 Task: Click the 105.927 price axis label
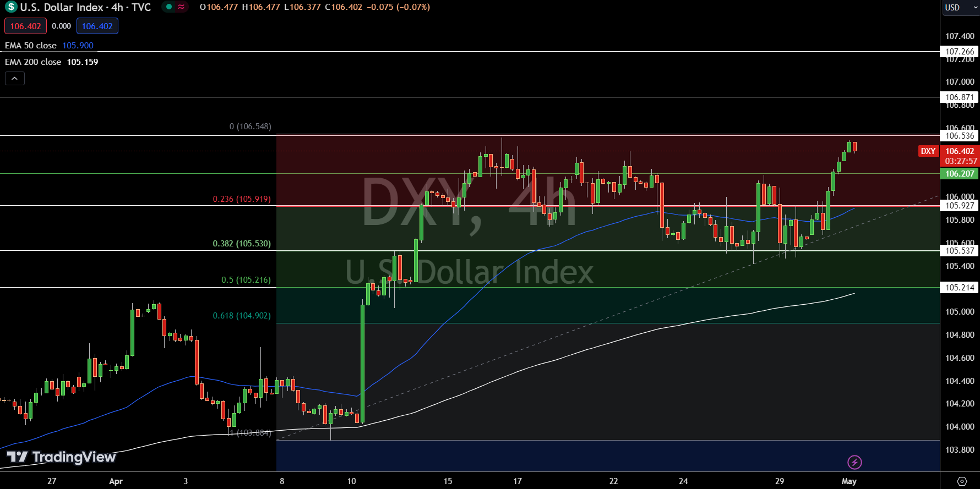click(x=960, y=206)
